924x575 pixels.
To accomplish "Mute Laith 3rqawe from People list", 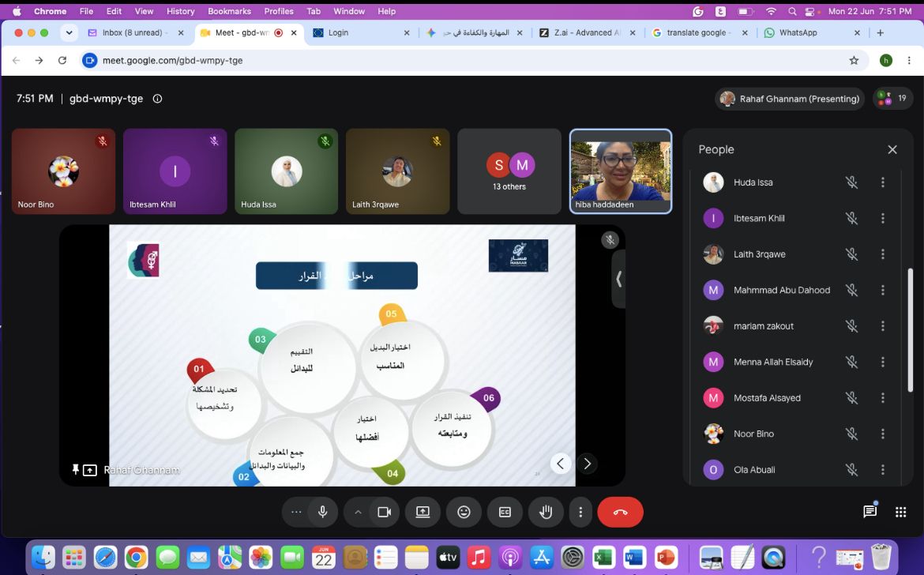I will click(x=851, y=254).
